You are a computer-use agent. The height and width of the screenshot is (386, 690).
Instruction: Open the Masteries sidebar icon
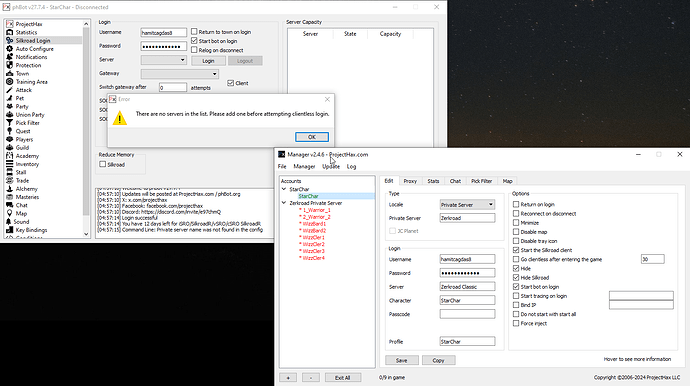click(x=10, y=197)
